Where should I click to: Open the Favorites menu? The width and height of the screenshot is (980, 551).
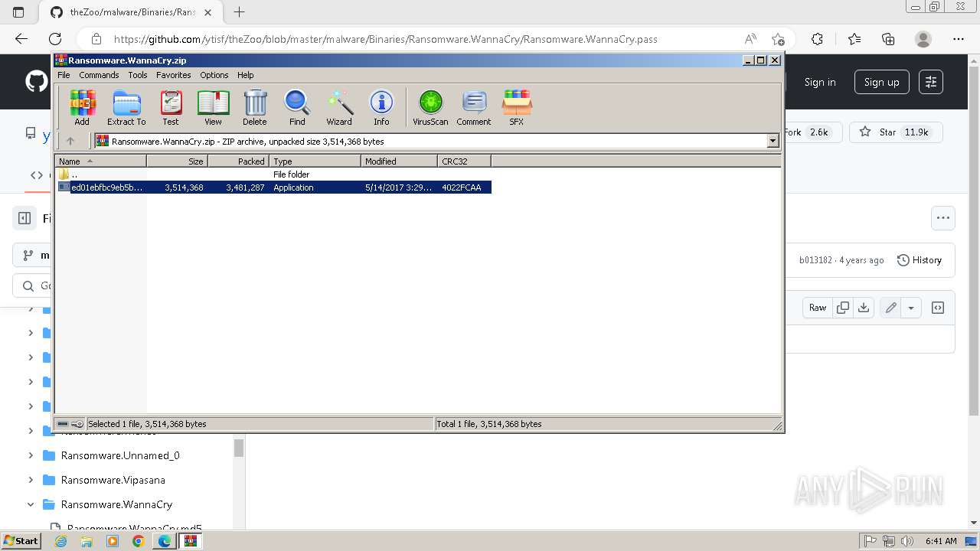[x=174, y=75]
